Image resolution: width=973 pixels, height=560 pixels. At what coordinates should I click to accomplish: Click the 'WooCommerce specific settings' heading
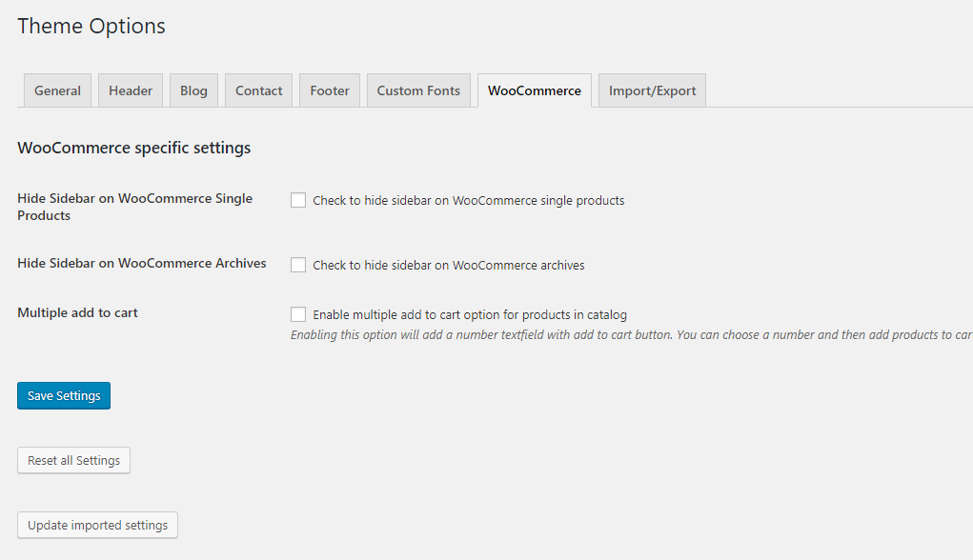point(133,148)
